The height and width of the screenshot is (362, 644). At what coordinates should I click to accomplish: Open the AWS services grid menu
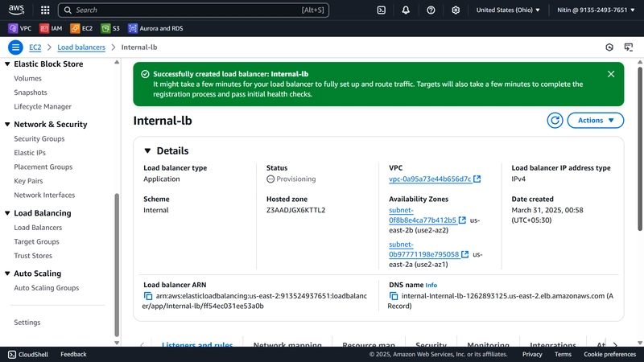coord(45,10)
